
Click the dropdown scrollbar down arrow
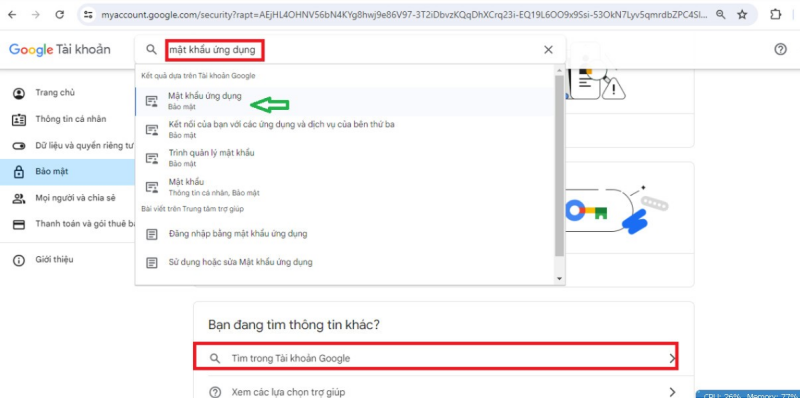tap(560, 279)
